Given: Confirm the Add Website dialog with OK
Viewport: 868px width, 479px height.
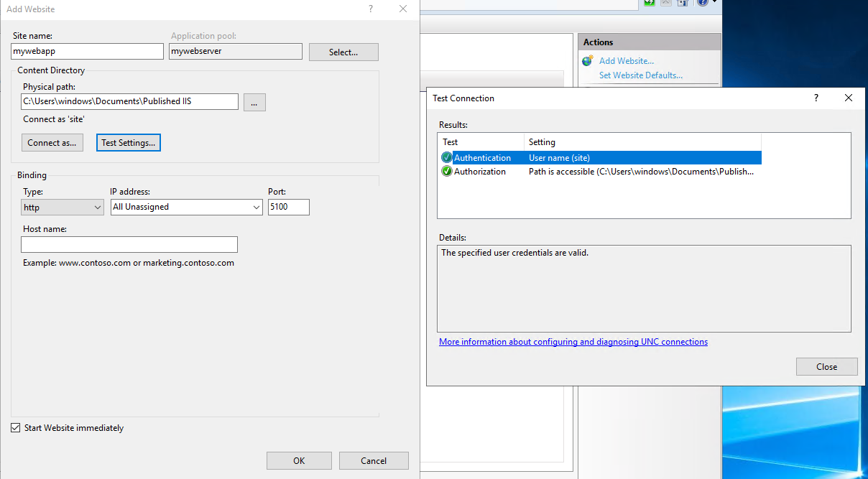Looking at the screenshot, I should click(x=299, y=461).
